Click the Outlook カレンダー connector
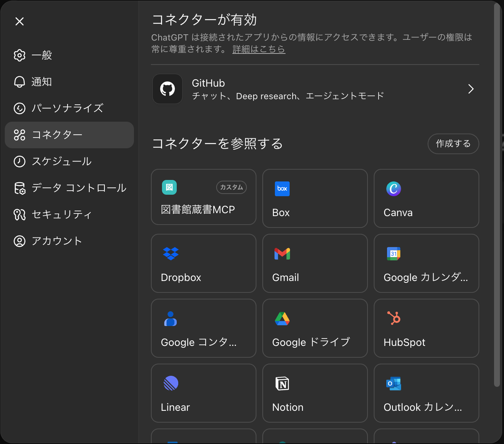504x444 pixels. tap(426, 393)
